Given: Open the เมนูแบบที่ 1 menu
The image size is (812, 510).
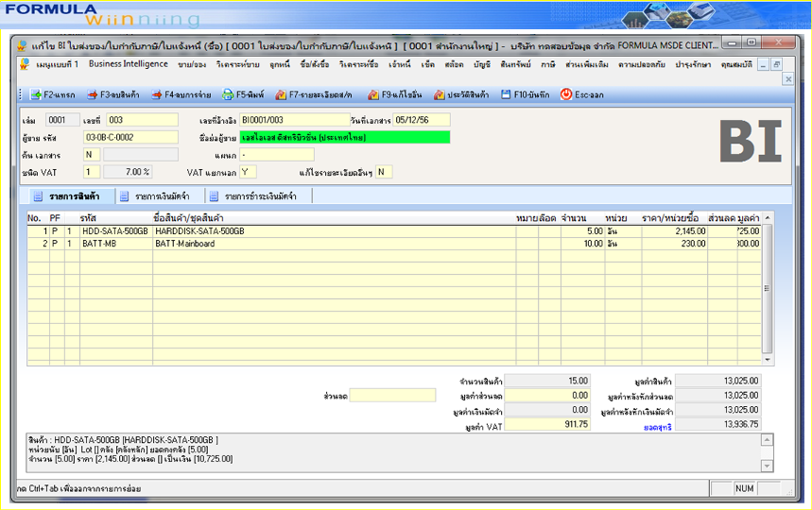Looking at the screenshot, I should [x=57, y=64].
